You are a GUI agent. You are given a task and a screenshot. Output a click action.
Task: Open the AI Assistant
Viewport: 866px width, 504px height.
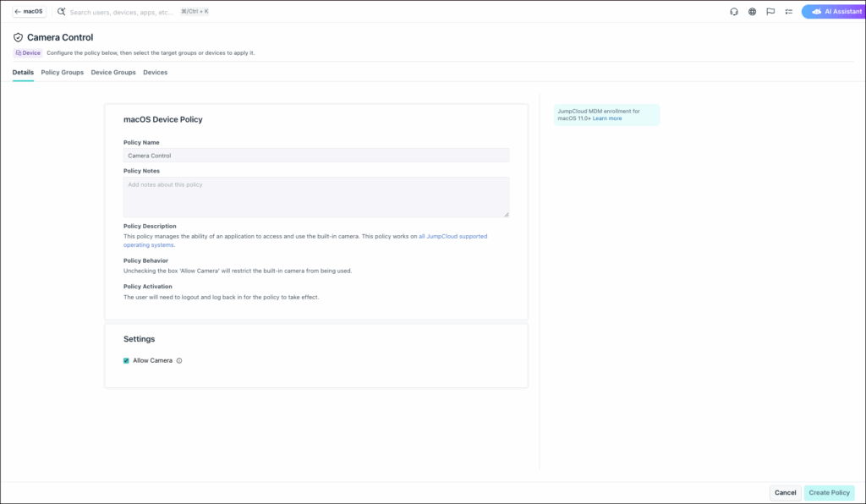tap(833, 12)
